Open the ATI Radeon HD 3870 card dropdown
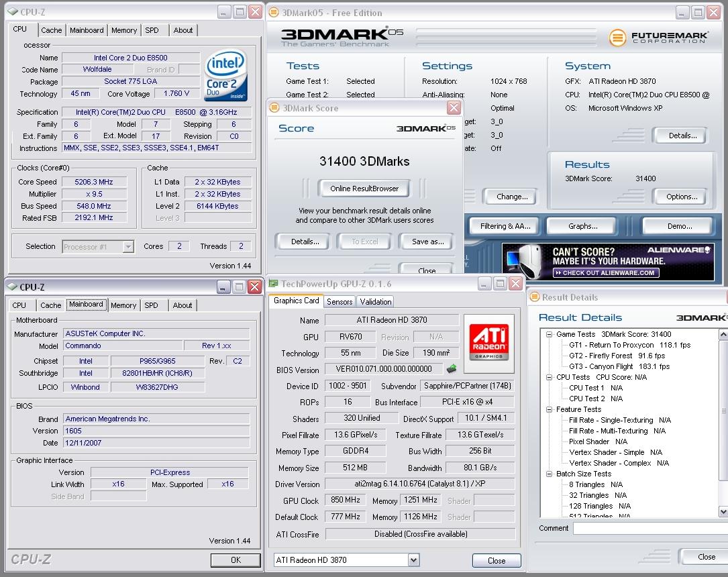Screen dimensions: 728x577 click(413, 560)
